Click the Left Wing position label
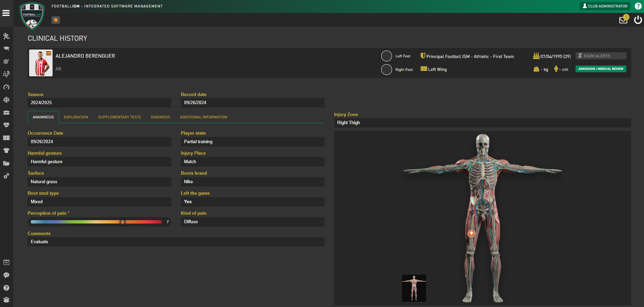The image size is (644, 307). click(437, 70)
